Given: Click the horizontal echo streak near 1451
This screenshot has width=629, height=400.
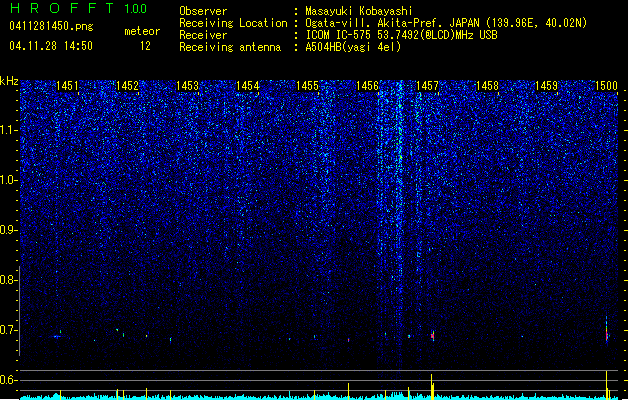Looking at the screenshot, I should tap(57, 337).
